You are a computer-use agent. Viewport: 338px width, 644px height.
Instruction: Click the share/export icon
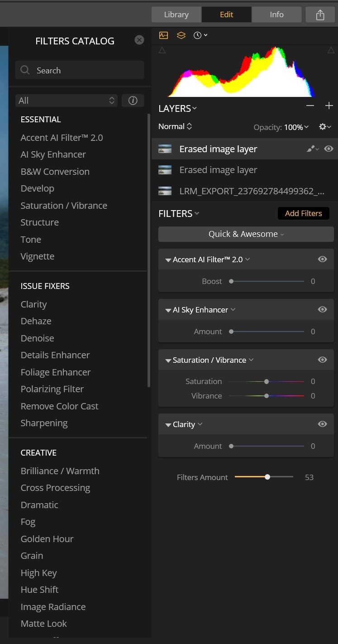click(x=320, y=14)
